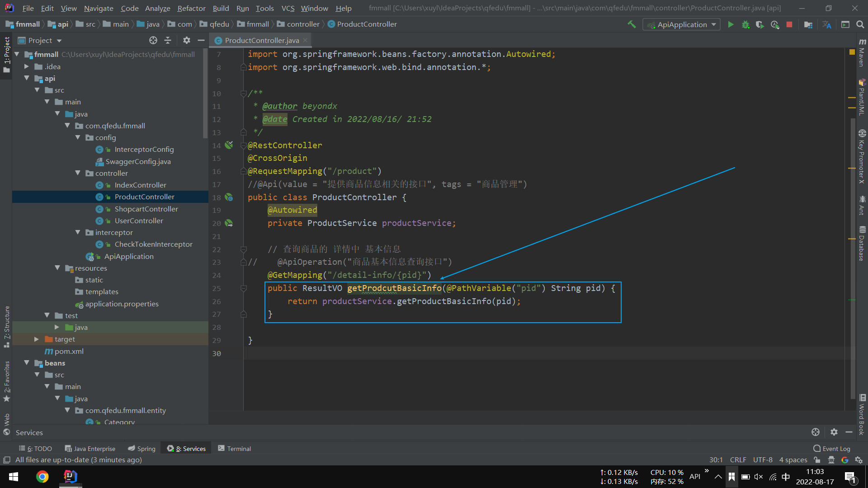Click the 4 spaces indent setting
Image resolution: width=868 pixels, height=488 pixels.
793,460
